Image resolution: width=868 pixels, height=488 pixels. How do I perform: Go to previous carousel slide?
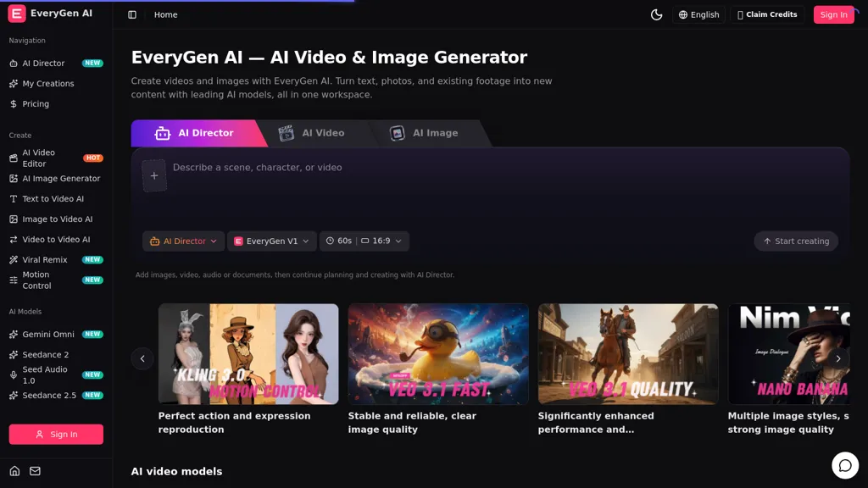(142, 358)
